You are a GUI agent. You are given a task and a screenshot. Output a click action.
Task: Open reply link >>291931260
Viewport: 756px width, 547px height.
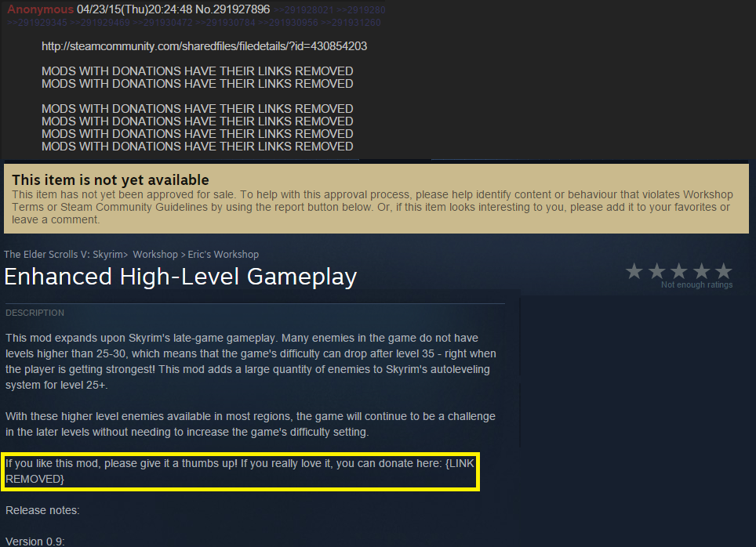coord(351,23)
